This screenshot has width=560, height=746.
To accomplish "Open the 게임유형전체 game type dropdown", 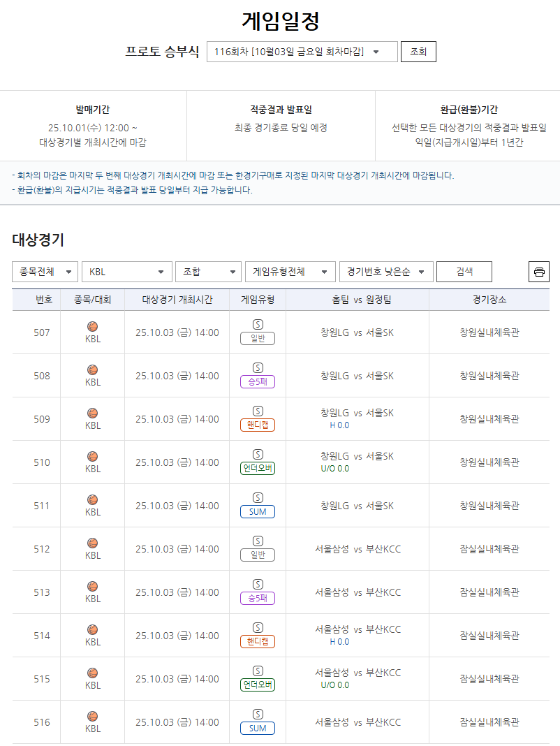I will click(x=289, y=272).
